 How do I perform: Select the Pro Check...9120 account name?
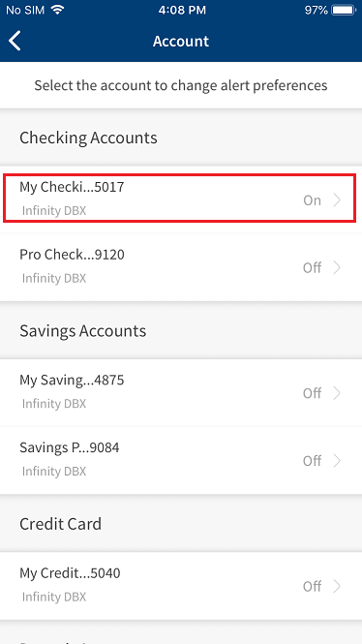pos(72,255)
